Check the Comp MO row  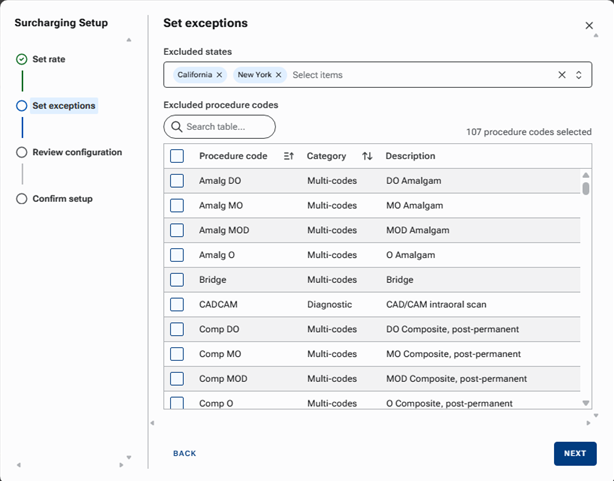click(x=177, y=354)
